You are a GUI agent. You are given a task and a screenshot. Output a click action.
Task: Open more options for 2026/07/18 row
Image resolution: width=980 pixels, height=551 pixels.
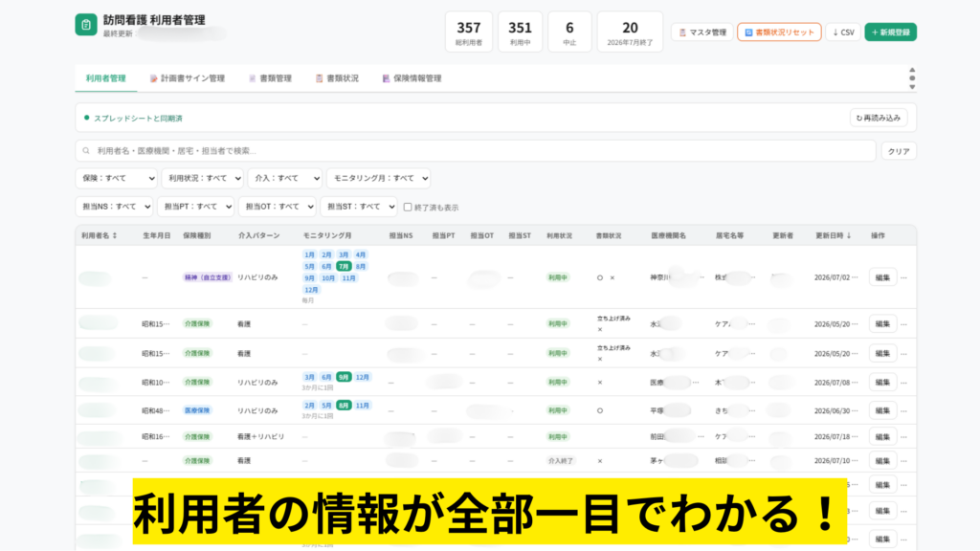point(904,436)
